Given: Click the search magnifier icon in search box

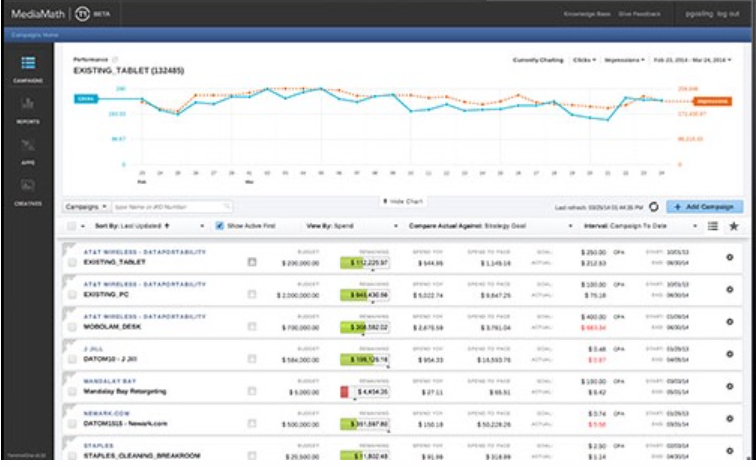Looking at the screenshot, I should click(227, 207).
